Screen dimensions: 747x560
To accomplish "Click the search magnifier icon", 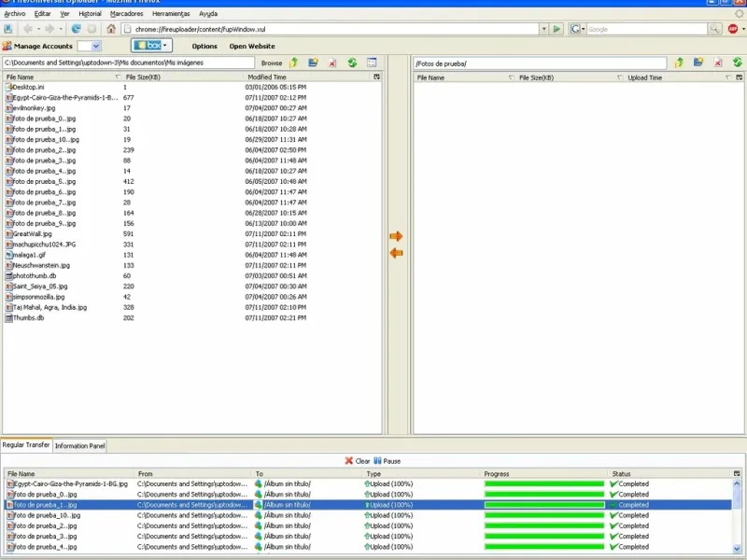I will (714, 29).
